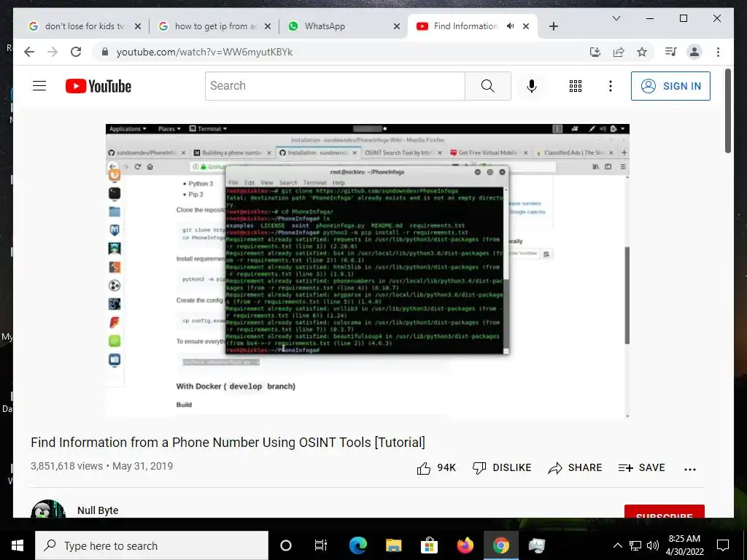Close the WhatsApp tab

click(396, 26)
